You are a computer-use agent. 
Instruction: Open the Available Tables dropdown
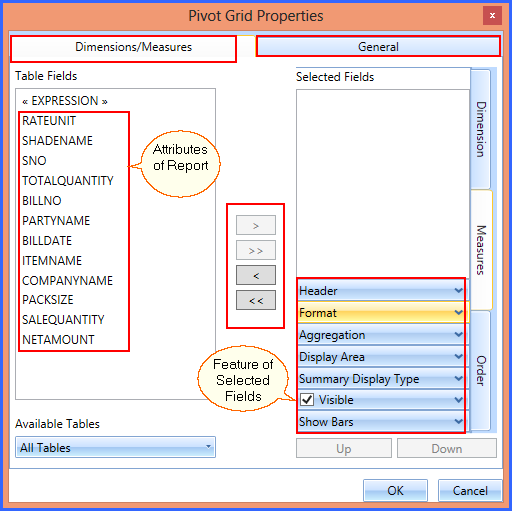tap(115, 447)
